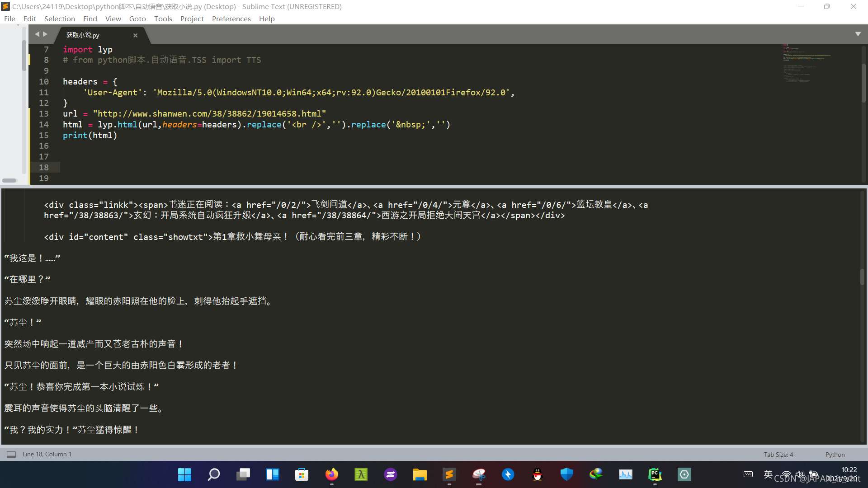The image size is (868, 488).
Task: Click the output panel vertical scrollbar
Action: pos(862,277)
